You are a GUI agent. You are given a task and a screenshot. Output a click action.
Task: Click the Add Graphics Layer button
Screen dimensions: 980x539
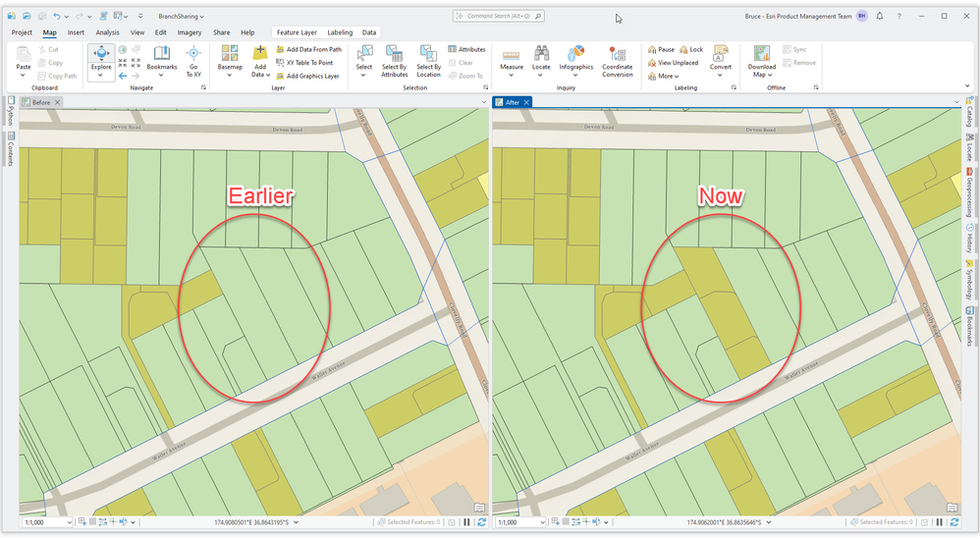[x=307, y=77]
